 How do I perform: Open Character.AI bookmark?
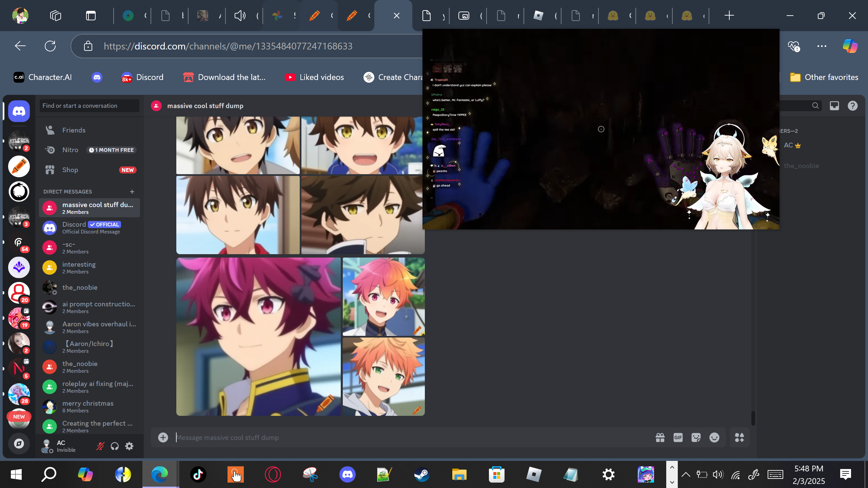point(43,77)
